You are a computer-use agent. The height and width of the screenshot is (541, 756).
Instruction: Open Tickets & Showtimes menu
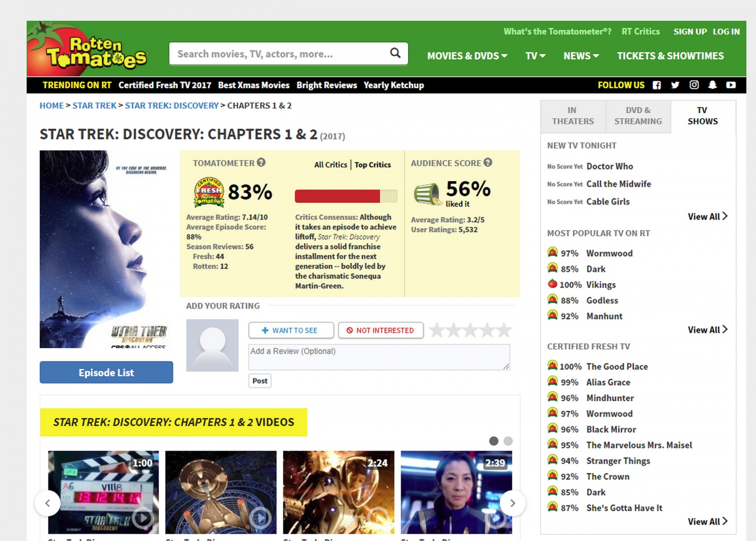(670, 56)
